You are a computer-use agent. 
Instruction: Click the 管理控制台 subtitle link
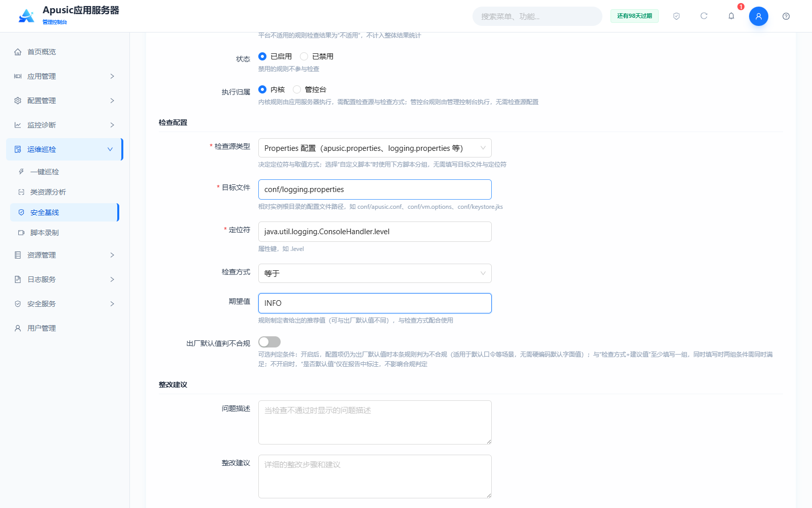[55, 22]
